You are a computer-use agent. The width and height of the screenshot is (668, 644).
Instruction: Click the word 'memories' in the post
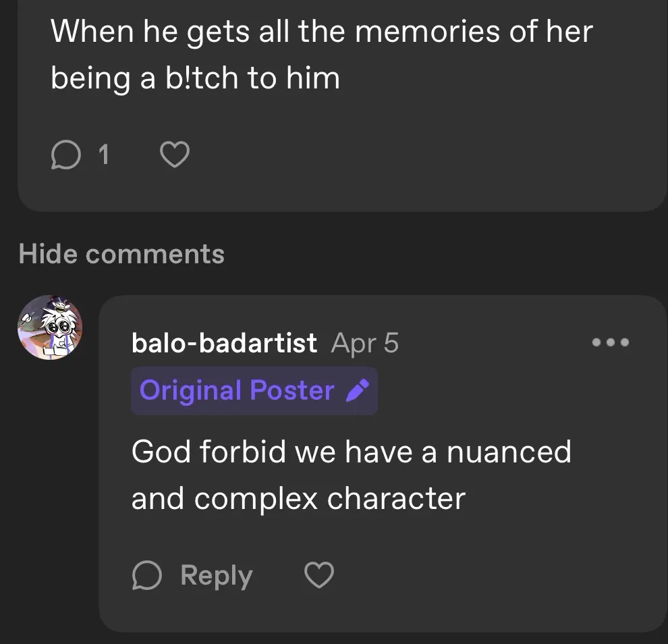(x=428, y=31)
